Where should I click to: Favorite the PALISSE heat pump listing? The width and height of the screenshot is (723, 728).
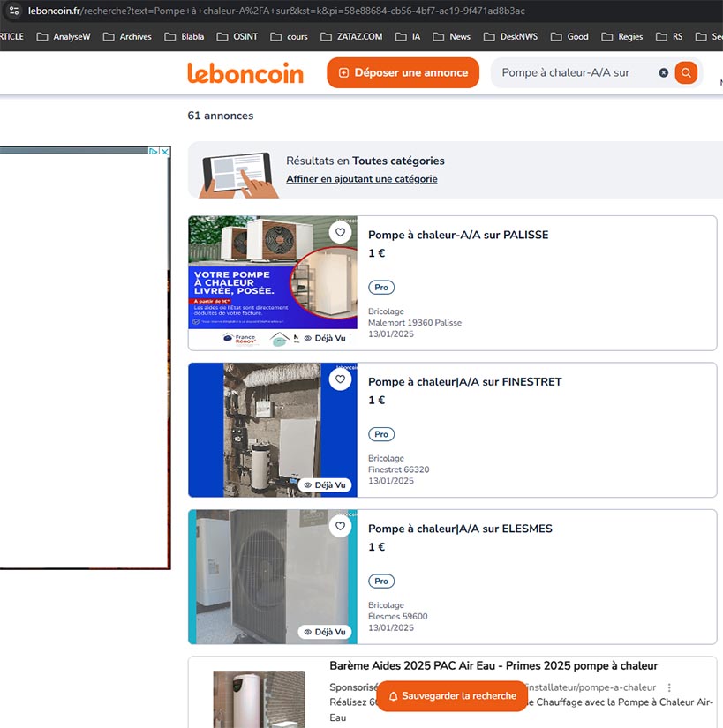click(x=341, y=232)
